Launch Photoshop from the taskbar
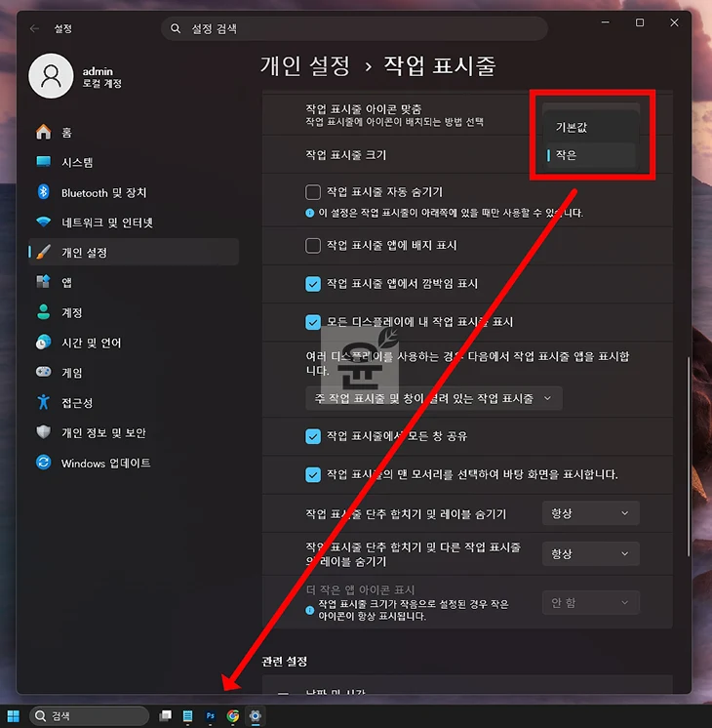The height and width of the screenshot is (728, 712). (x=211, y=716)
